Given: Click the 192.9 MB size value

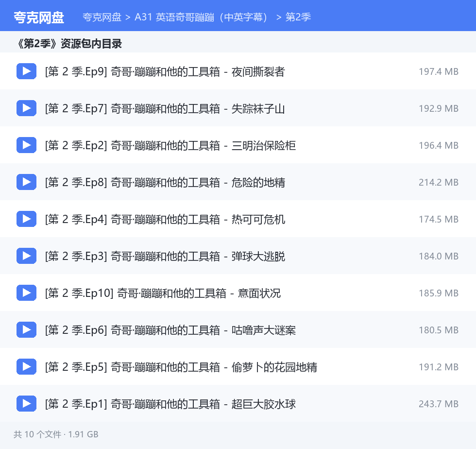Looking at the screenshot, I should coord(438,109).
